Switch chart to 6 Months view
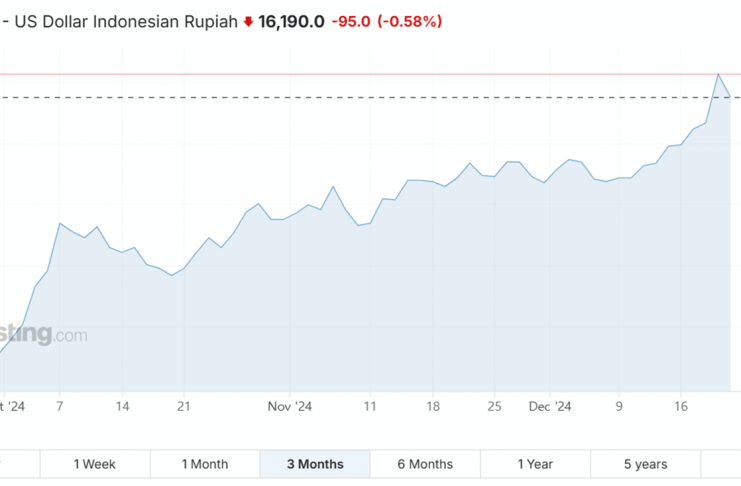 pos(425,464)
